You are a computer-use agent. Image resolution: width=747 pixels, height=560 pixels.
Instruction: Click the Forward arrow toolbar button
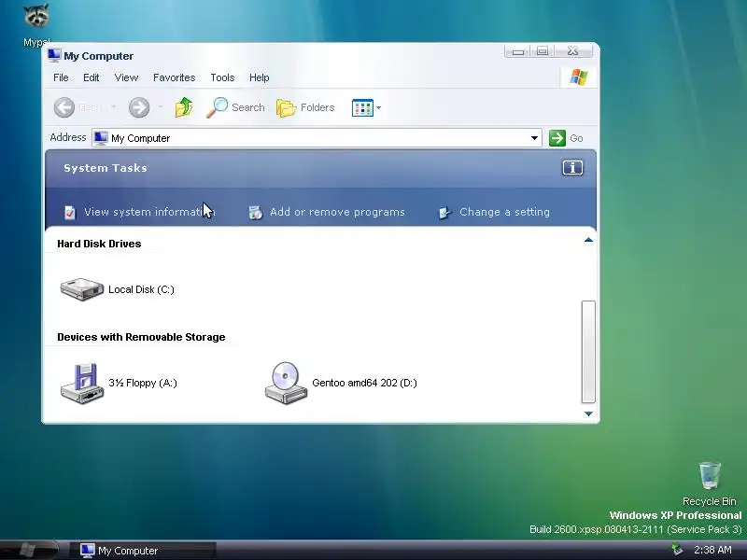click(x=139, y=107)
